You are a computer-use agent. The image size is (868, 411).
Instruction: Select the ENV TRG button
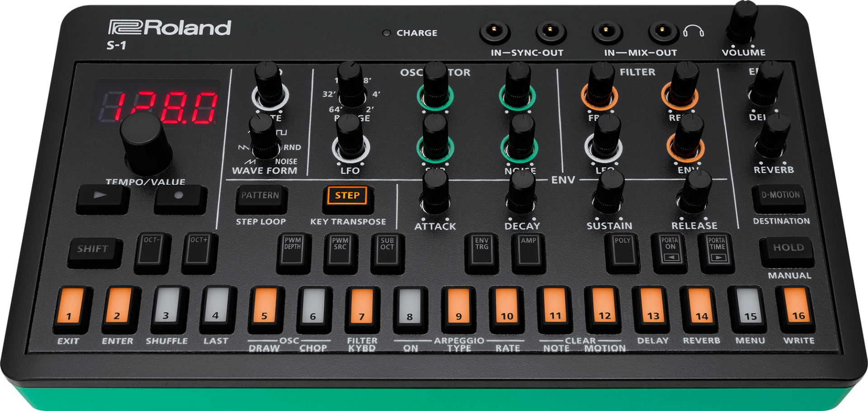coord(482,252)
